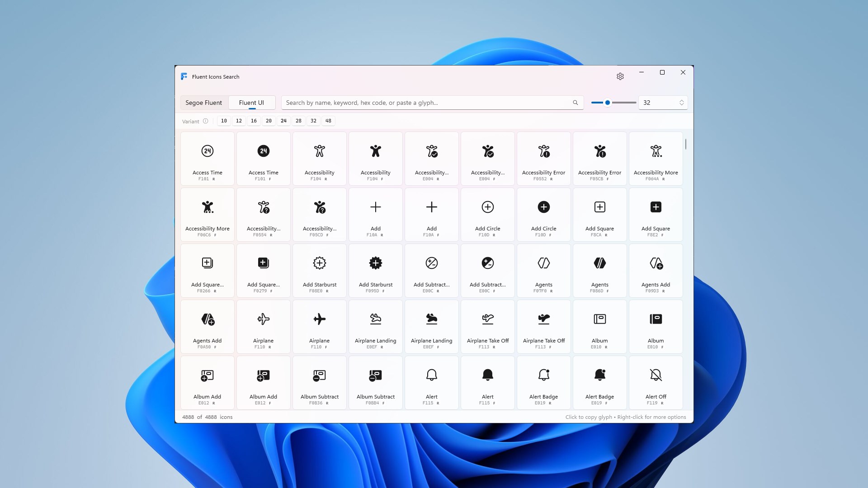Screen dimensions: 868x488
Task: Select the regular Alert Badge icon
Action: click(x=544, y=383)
